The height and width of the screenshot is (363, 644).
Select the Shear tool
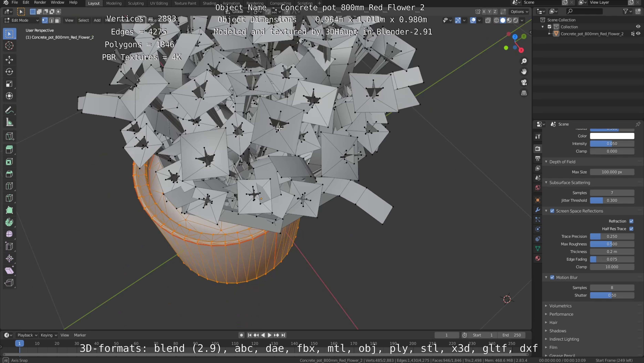[9, 271]
